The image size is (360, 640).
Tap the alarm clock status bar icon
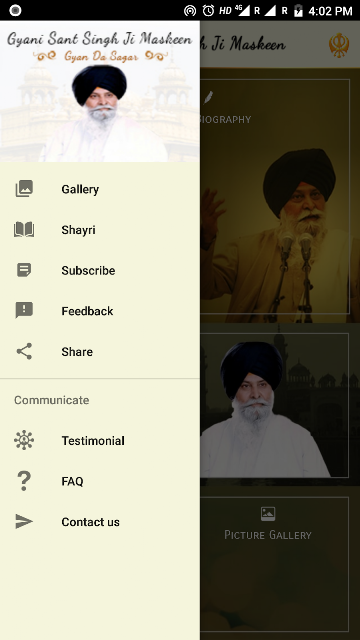pyautogui.click(x=208, y=11)
